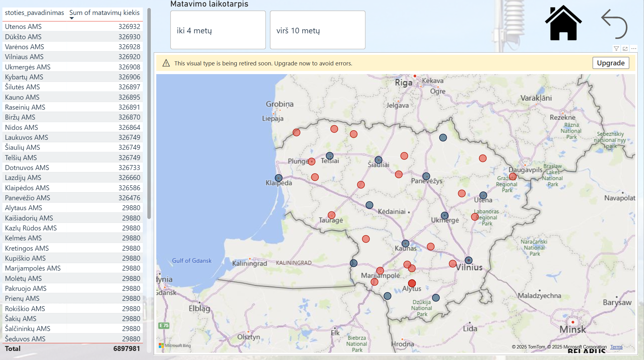Click the Back arrow icon
Image resolution: width=644 pixels, height=360 pixels.
614,23
